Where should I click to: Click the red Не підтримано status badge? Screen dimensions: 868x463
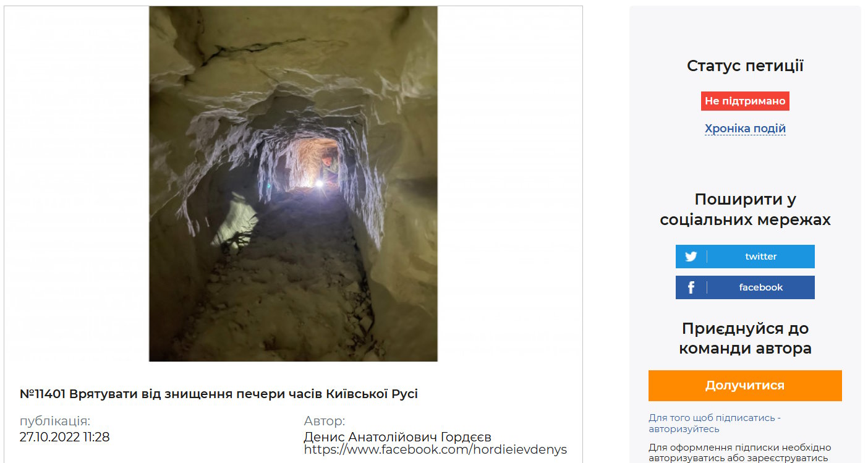point(745,101)
